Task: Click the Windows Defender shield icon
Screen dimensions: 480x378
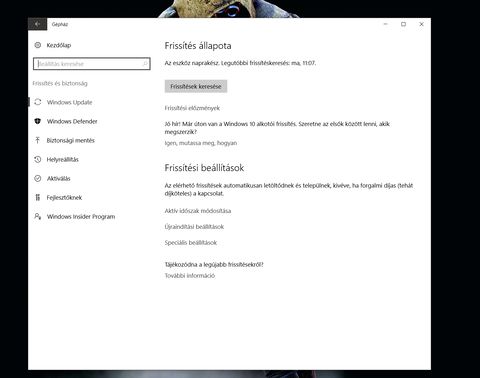Action: click(x=38, y=121)
